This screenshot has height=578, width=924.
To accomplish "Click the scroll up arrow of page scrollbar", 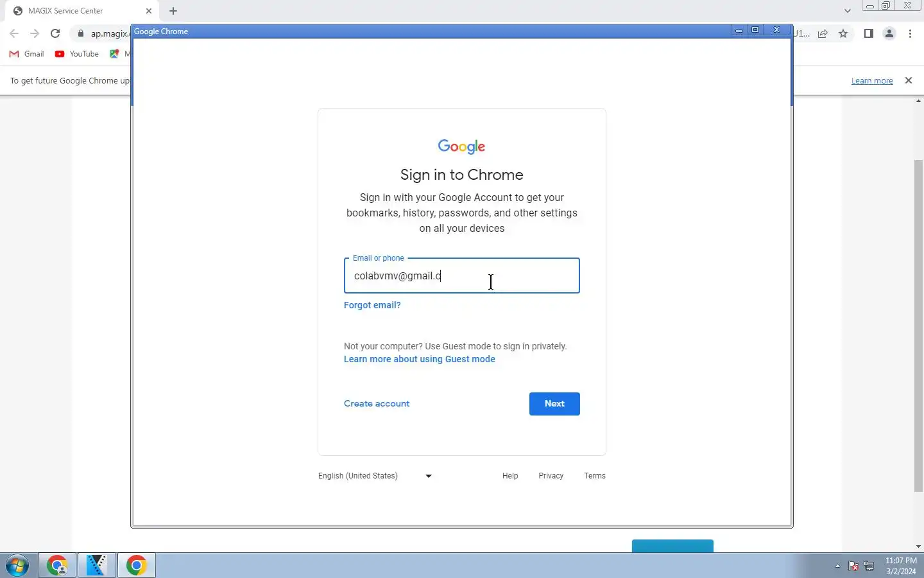I will tap(919, 101).
